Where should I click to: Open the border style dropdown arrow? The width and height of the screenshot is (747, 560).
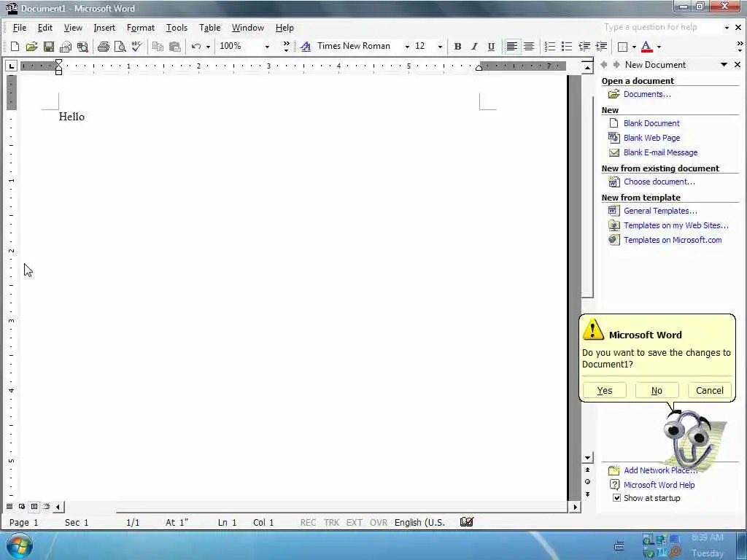(x=634, y=46)
